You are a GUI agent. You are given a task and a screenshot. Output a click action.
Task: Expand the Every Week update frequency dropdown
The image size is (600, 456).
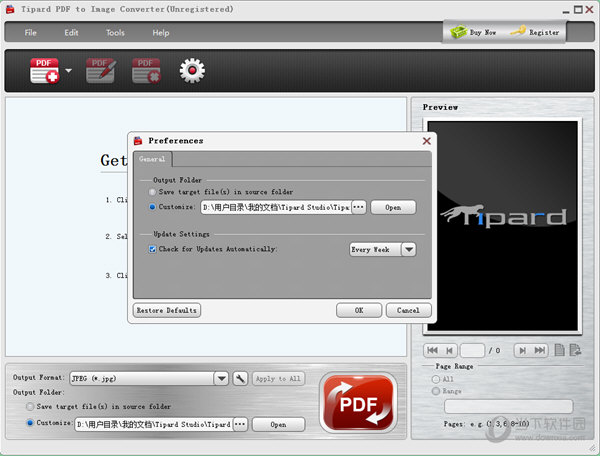[409, 249]
